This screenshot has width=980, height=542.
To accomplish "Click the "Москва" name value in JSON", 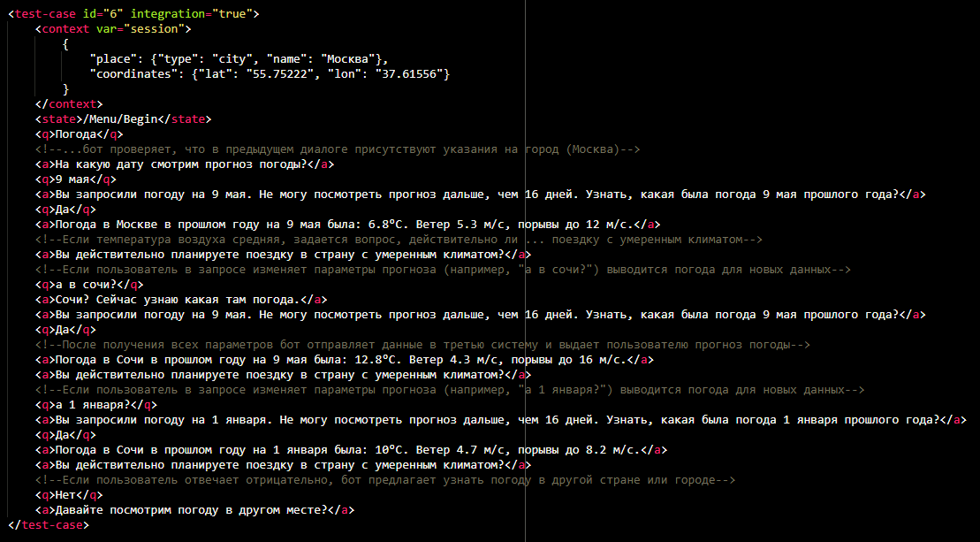I will click(x=348, y=58).
